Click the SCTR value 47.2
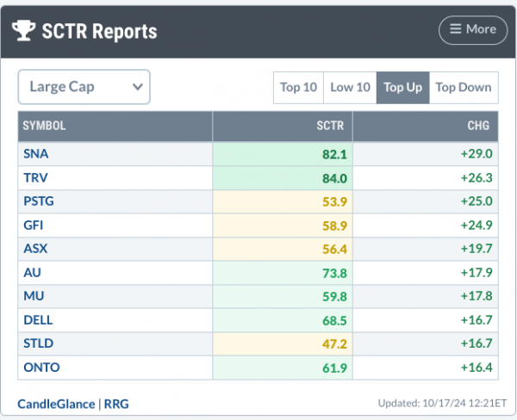The image size is (517, 420). click(x=334, y=344)
